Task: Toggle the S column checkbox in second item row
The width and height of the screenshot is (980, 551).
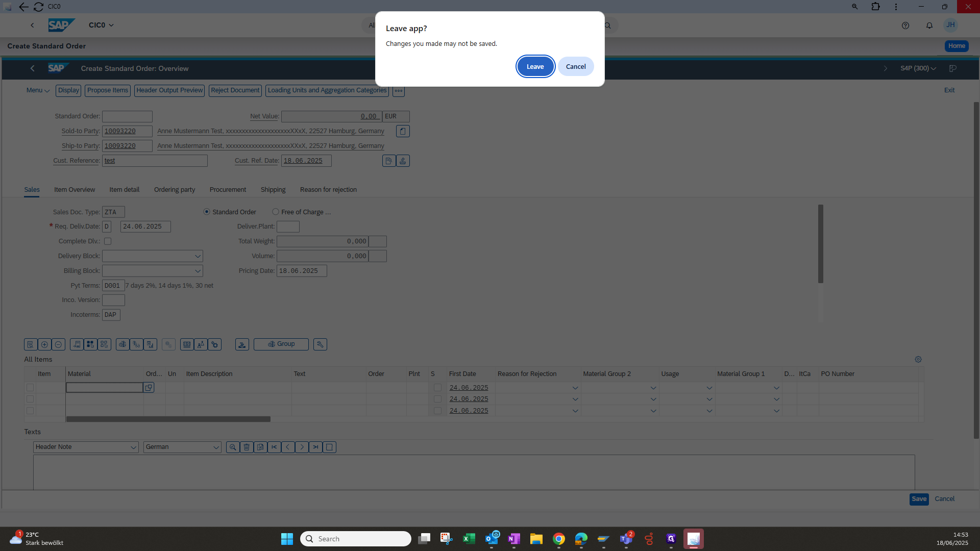Action: click(437, 399)
